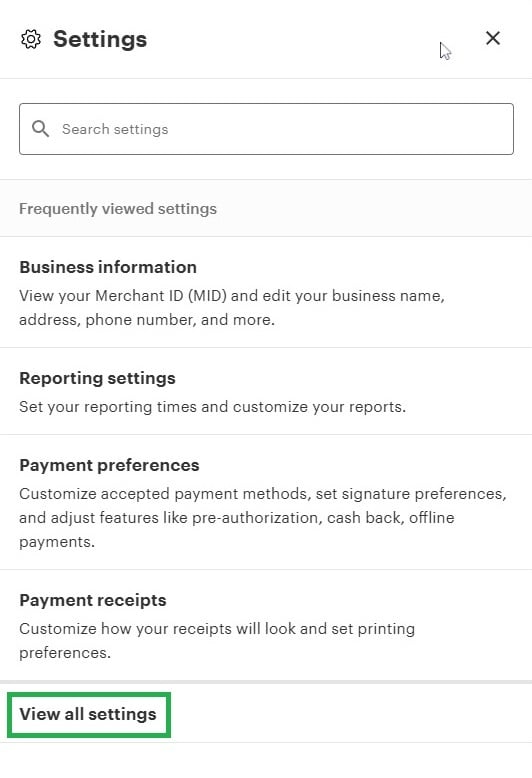Click the Set your reporting times description
The height and width of the screenshot is (778, 532).
pos(212,407)
